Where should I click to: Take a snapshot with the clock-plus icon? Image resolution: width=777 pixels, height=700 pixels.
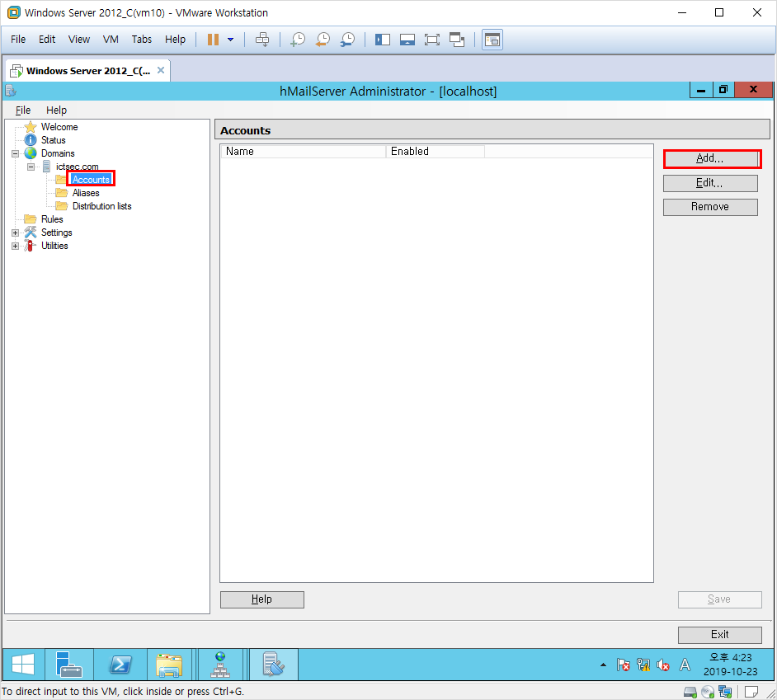click(x=297, y=40)
